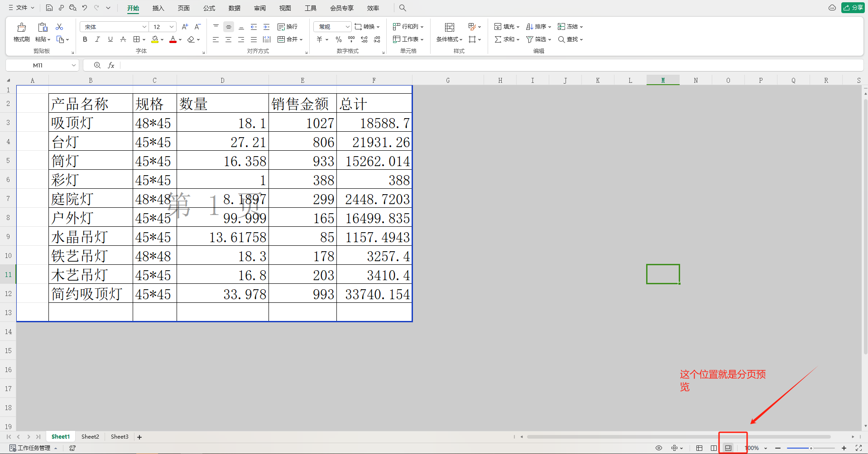This screenshot has height=454, width=868.
Task: Toggle wrap text (换行)
Action: click(288, 27)
